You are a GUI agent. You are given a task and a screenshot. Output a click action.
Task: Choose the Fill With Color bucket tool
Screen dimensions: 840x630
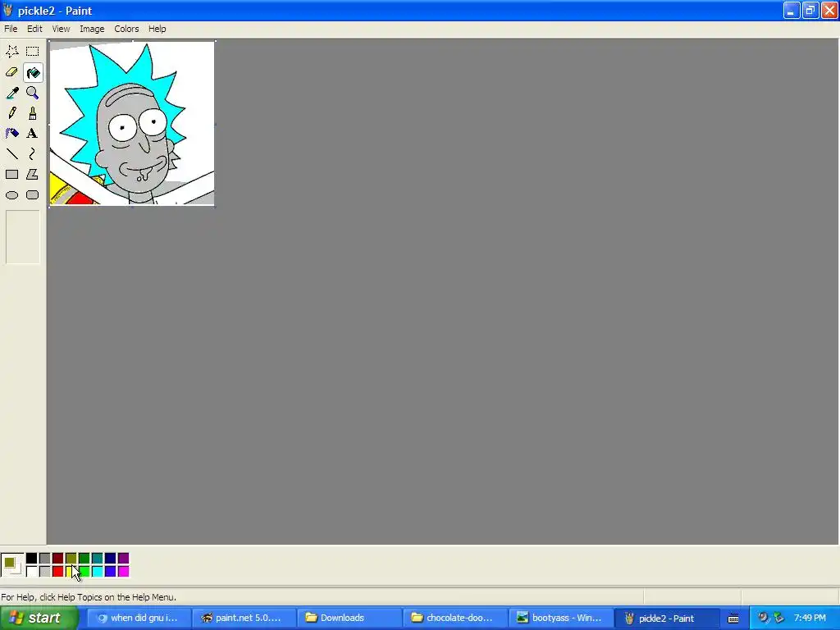pos(32,72)
